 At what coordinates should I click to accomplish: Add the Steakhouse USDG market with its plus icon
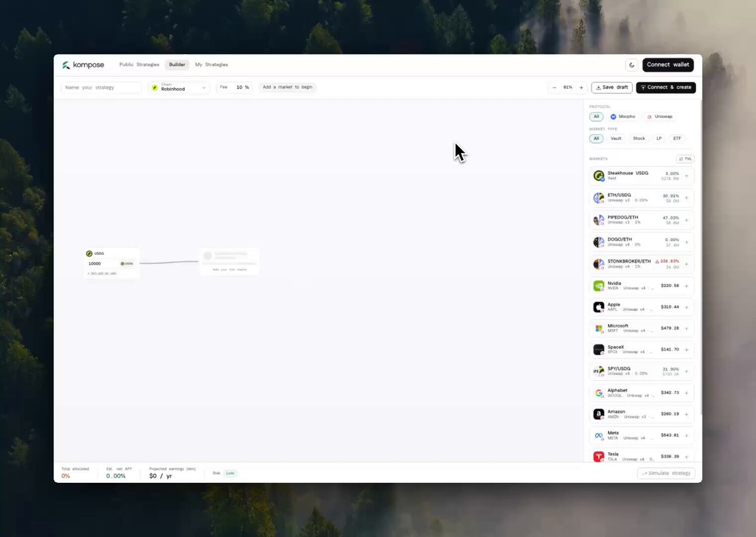pyautogui.click(x=687, y=176)
